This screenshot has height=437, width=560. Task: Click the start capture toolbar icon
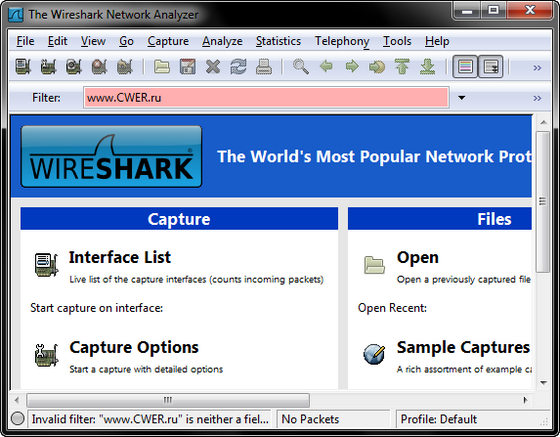(x=74, y=67)
